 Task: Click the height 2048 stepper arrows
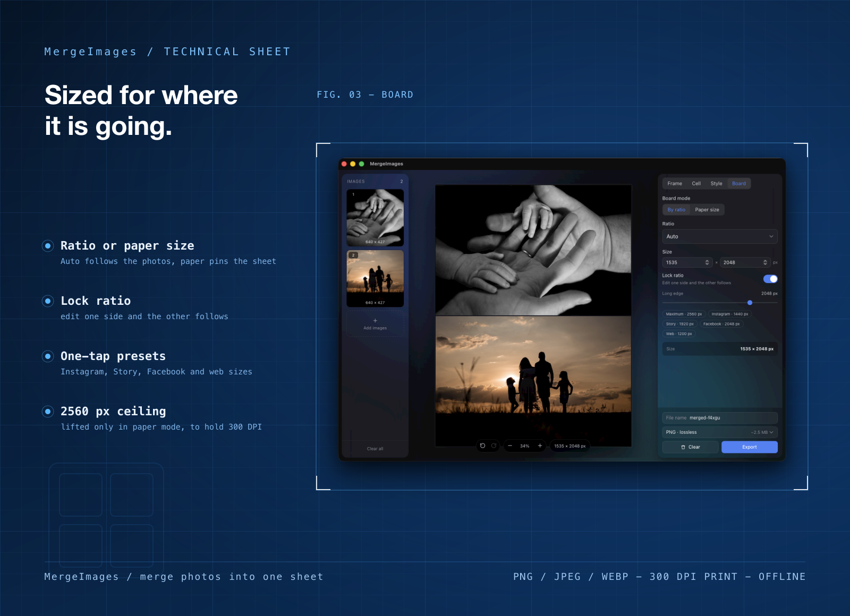765,262
